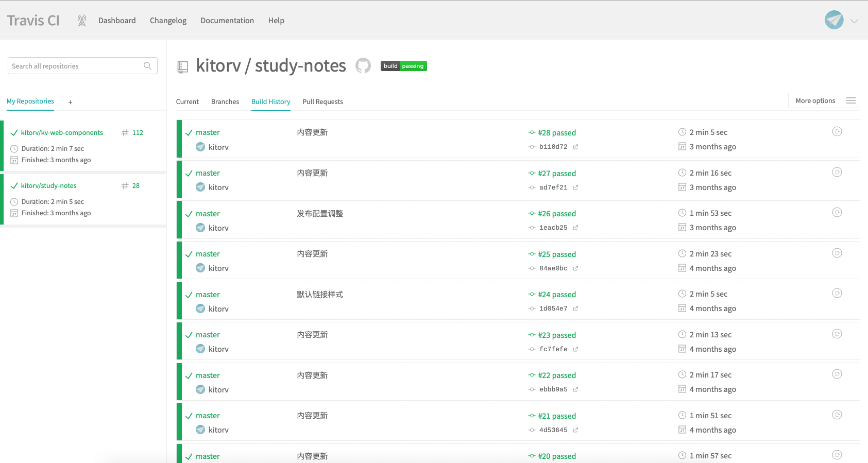Open external link icon for commit ebbb9a5
This screenshot has width=868, height=463.
575,389
